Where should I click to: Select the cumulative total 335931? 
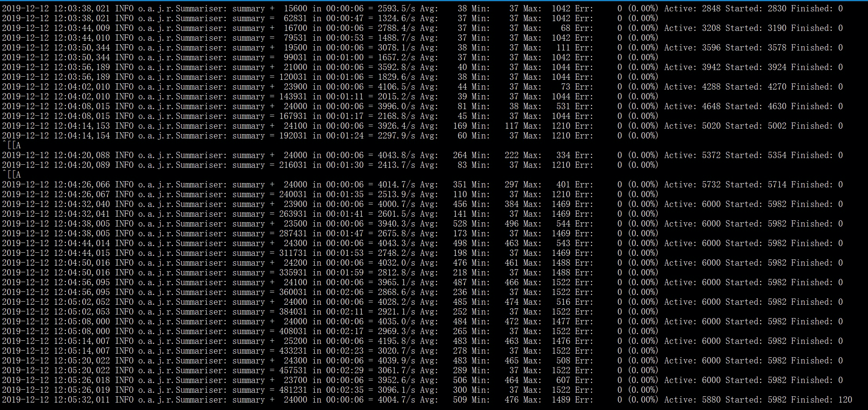[293, 273]
